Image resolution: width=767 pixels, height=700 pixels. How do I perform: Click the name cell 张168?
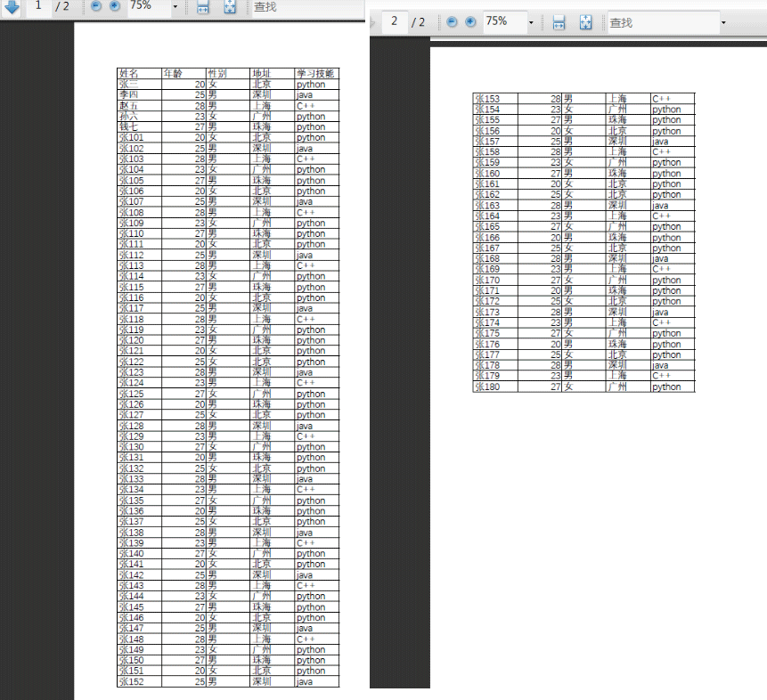495,259
